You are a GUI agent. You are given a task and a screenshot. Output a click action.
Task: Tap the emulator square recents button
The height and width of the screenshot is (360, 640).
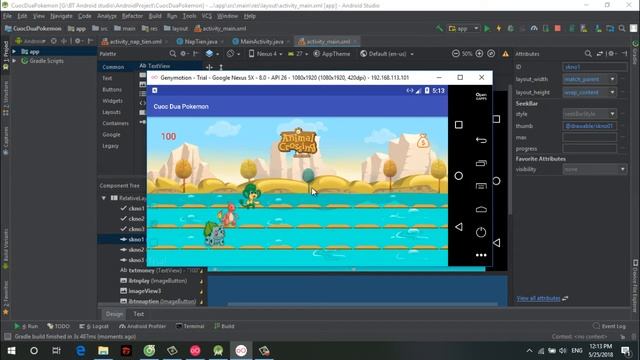coord(458,124)
